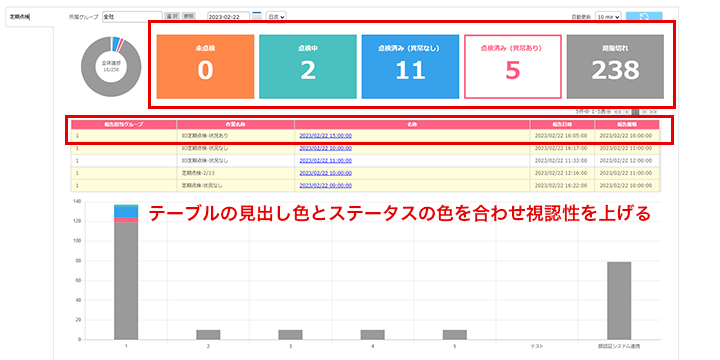Viewport: 720px width, 360px height.
Task: Click the 顔認証システム連携 gray bar
Action: 619,301
